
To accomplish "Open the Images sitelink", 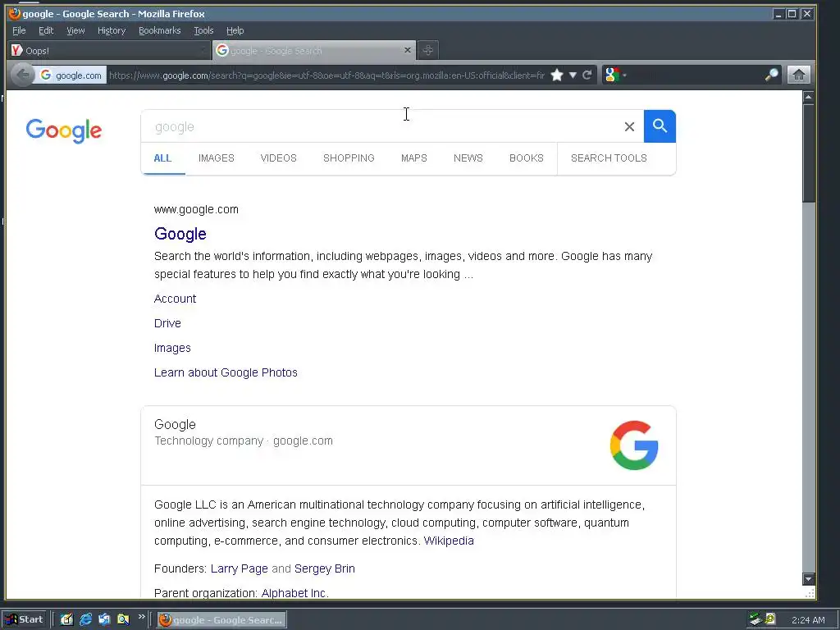I will [172, 348].
